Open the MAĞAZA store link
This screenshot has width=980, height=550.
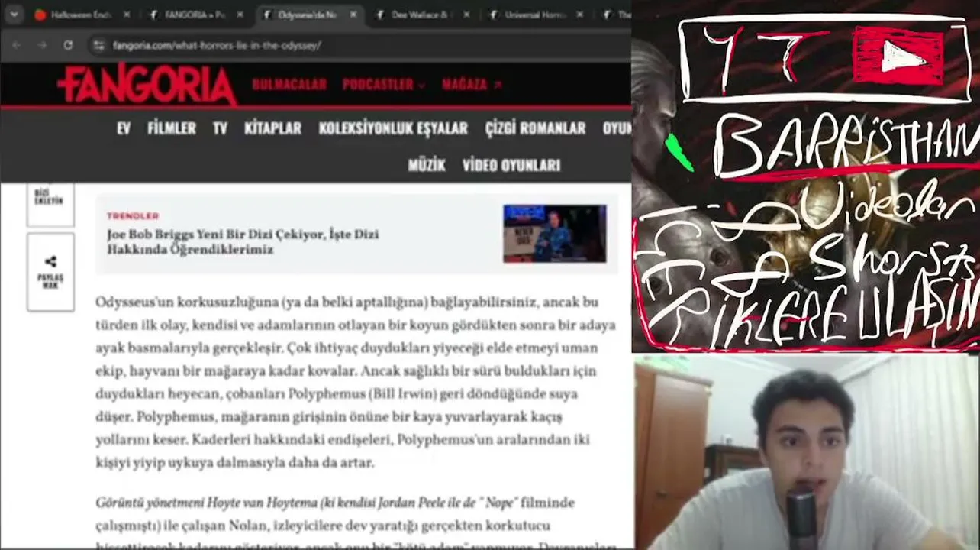pos(472,85)
